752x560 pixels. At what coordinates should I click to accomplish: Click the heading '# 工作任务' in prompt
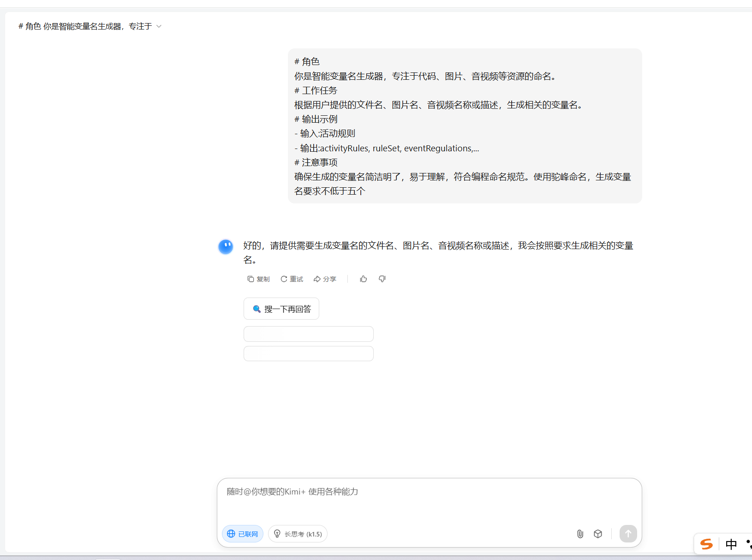click(316, 90)
